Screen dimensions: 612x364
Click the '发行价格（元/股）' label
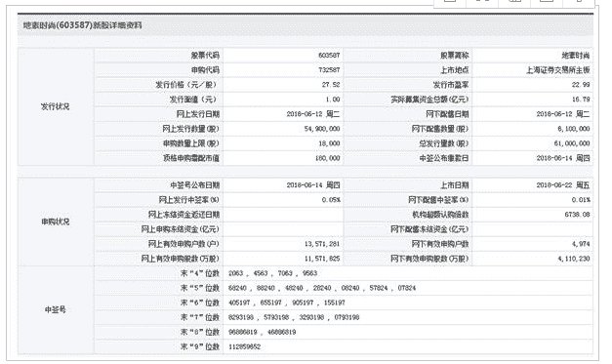(187, 85)
